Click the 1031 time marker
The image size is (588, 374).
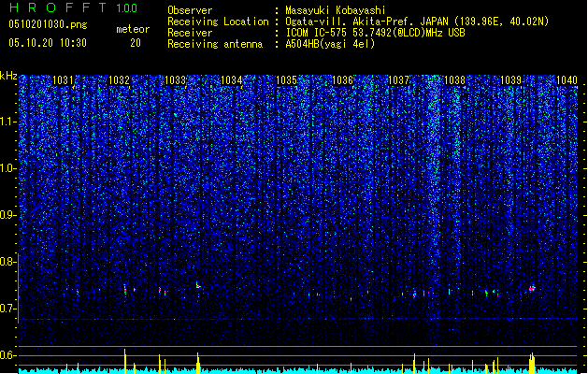(x=63, y=79)
